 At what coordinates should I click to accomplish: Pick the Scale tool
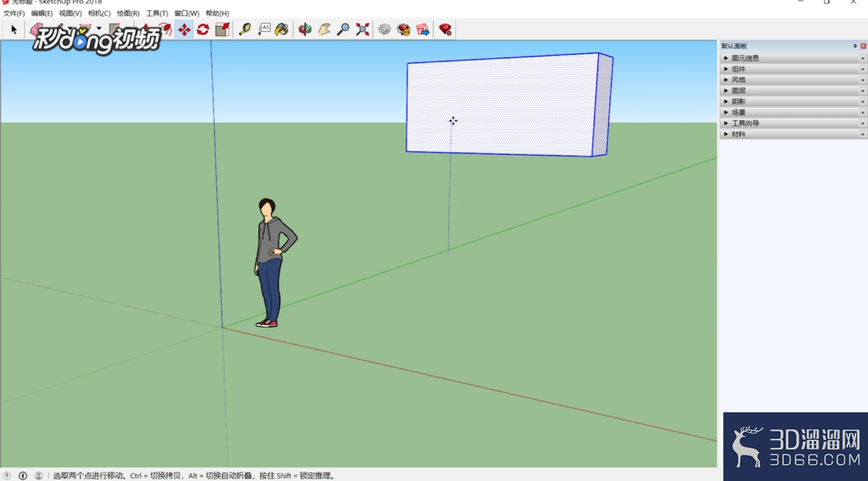coord(222,30)
